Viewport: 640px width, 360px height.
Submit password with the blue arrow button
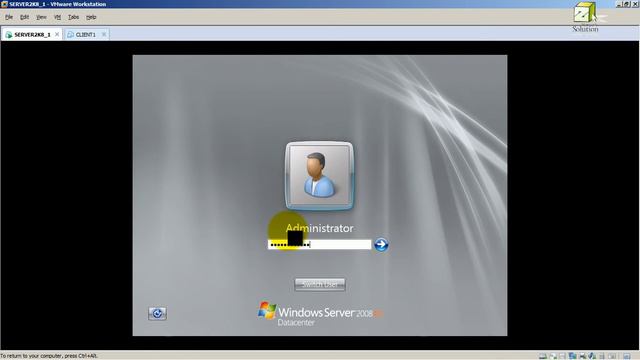click(x=381, y=244)
